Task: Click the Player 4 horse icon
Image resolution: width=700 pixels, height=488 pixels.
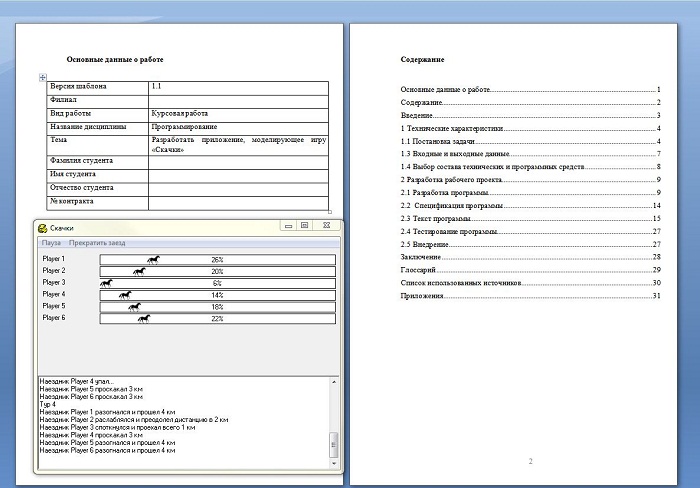Action: click(x=125, y=295)
